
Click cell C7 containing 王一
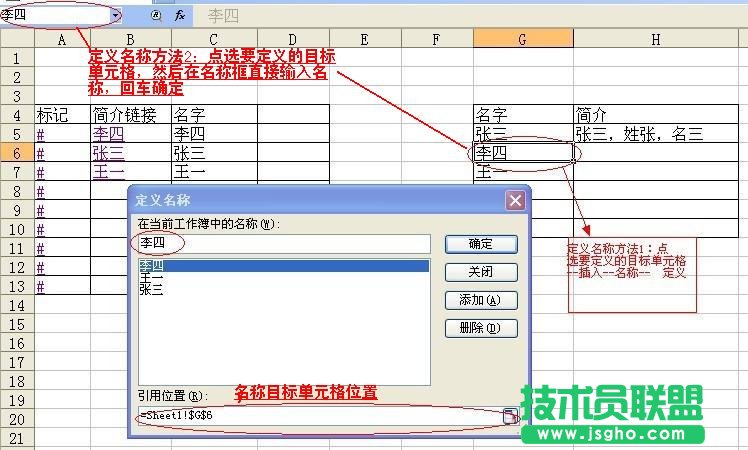pos(214,172)
